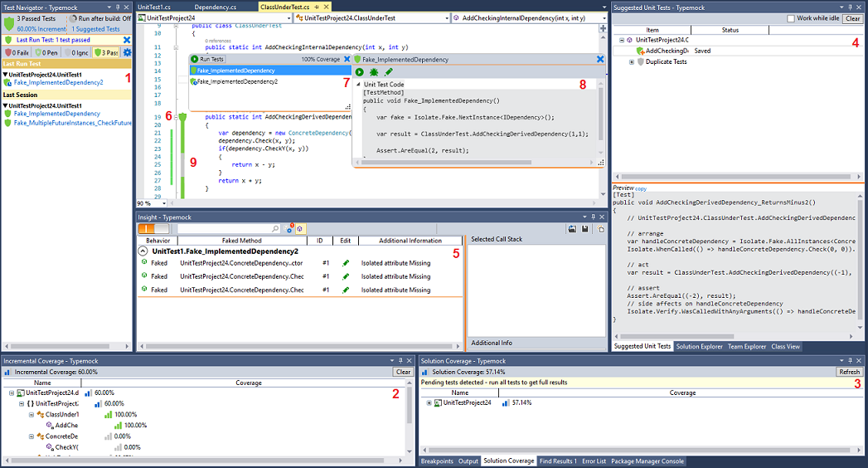Debug the test using the bug icon
Image resolution: width=868 pixels, height=468 pixels.
(x=375, y=72)
